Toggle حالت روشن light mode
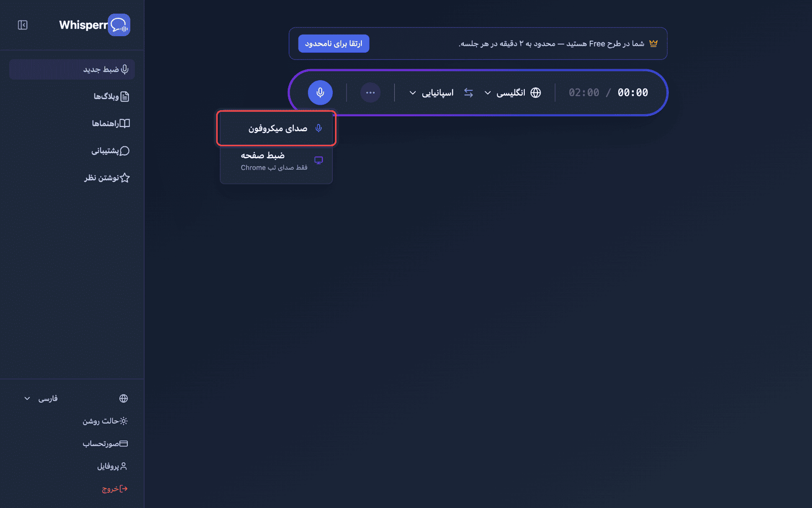 106,421
